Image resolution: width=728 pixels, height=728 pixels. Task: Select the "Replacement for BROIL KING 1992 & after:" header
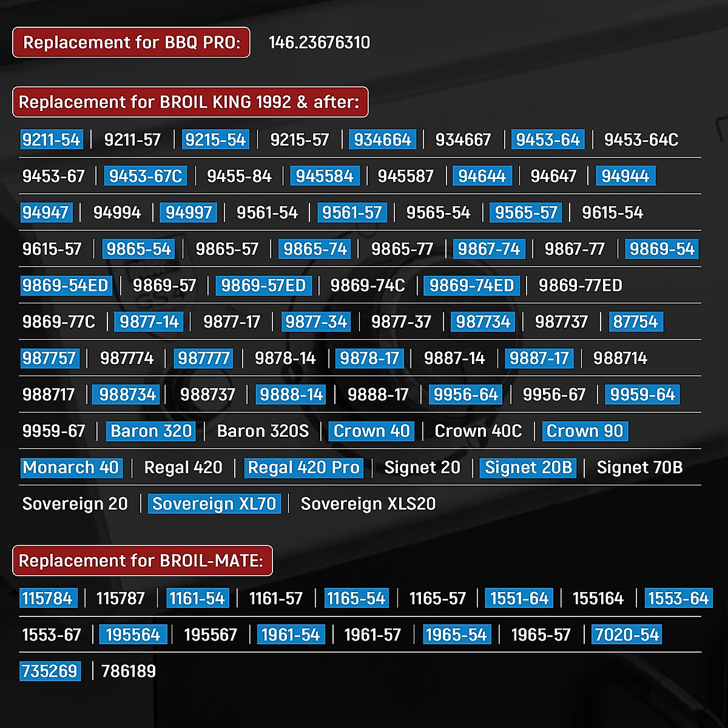pyautogui.click(x=190, y=102)
